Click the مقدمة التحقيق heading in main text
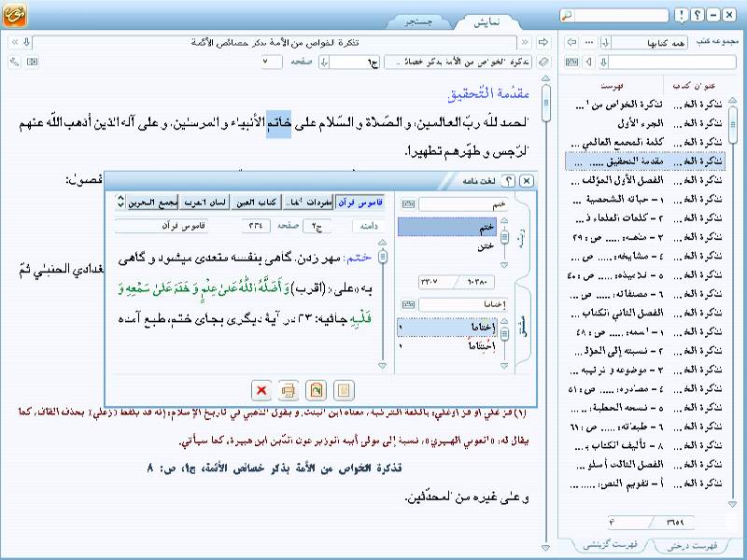The height and width of the screenshot is (560, 747). click(x=488, y=92)
